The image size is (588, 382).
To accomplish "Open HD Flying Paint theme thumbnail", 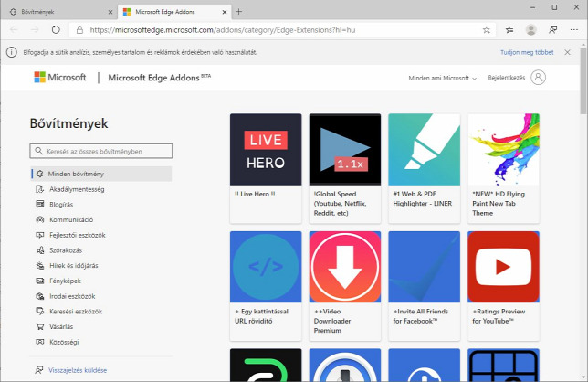I will [504, 149].
